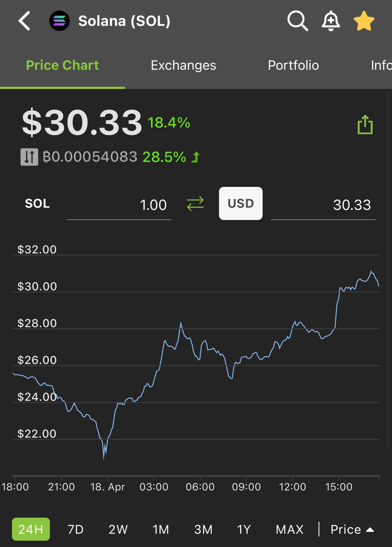
Task: Click the vertical scrollbar on right
Action: click(x=388, y=269)
